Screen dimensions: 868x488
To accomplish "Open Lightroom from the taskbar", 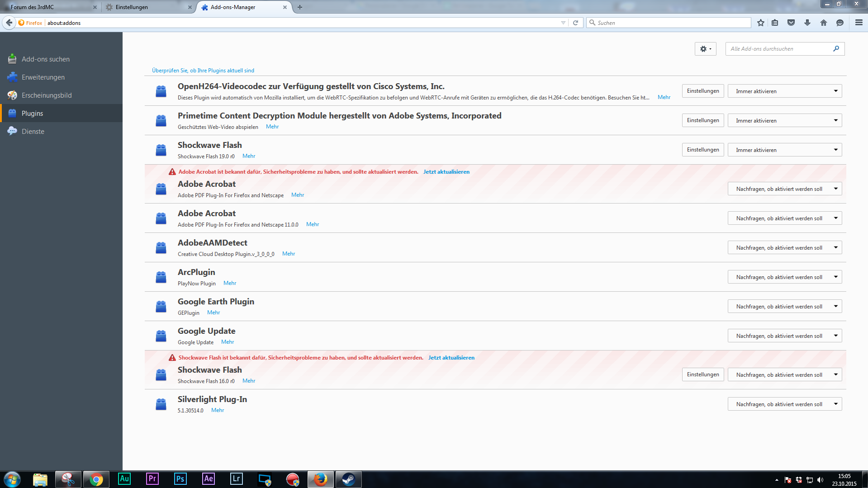I will coord(237,479).
